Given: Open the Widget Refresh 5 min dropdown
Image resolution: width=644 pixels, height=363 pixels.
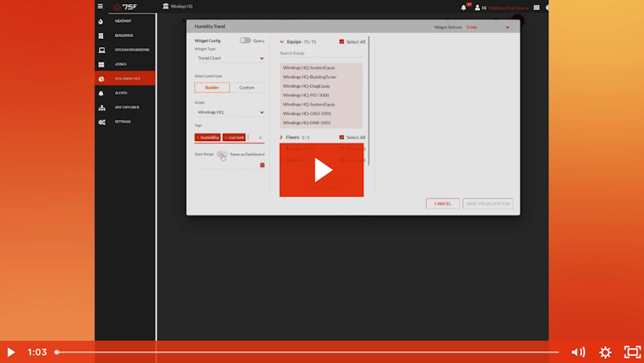Looking at the screenshot, I should (x=488, y=27).
